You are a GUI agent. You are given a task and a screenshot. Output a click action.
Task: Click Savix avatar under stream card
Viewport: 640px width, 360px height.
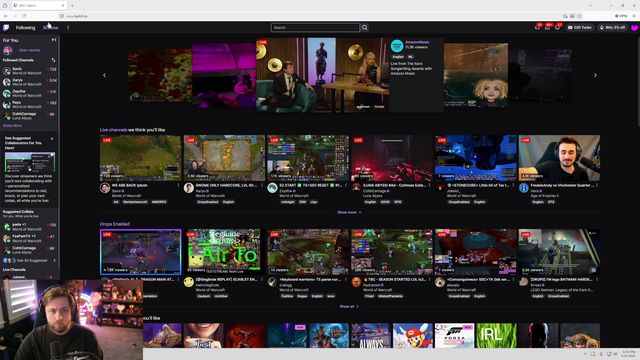(105, 188)
